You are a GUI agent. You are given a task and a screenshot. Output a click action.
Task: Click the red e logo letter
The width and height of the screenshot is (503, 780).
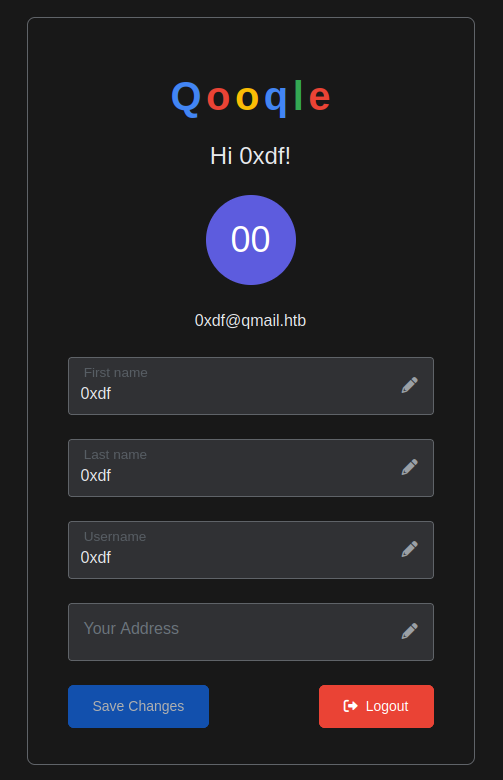tap(319, 98)
